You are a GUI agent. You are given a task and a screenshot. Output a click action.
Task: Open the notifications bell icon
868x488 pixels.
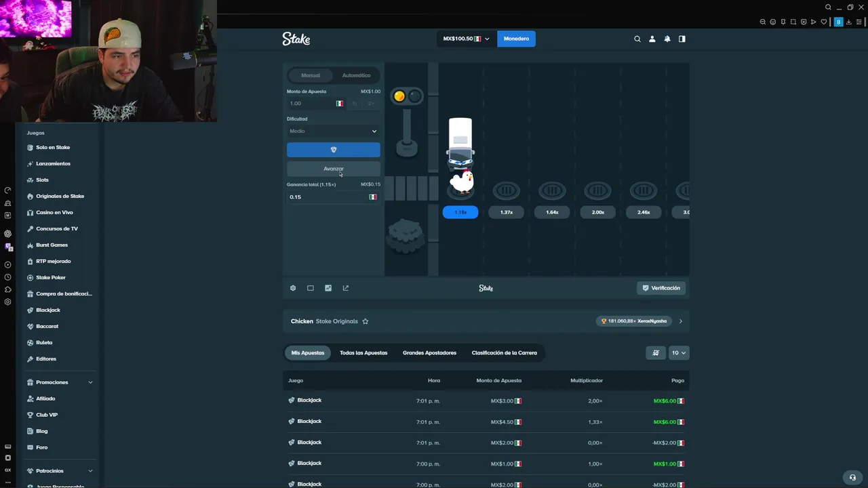667,39
